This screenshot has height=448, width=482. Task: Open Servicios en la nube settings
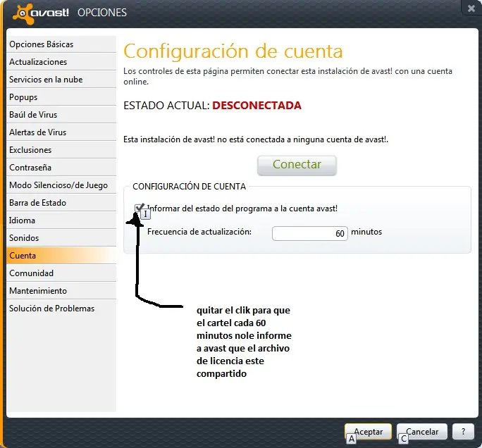[61, 80]
